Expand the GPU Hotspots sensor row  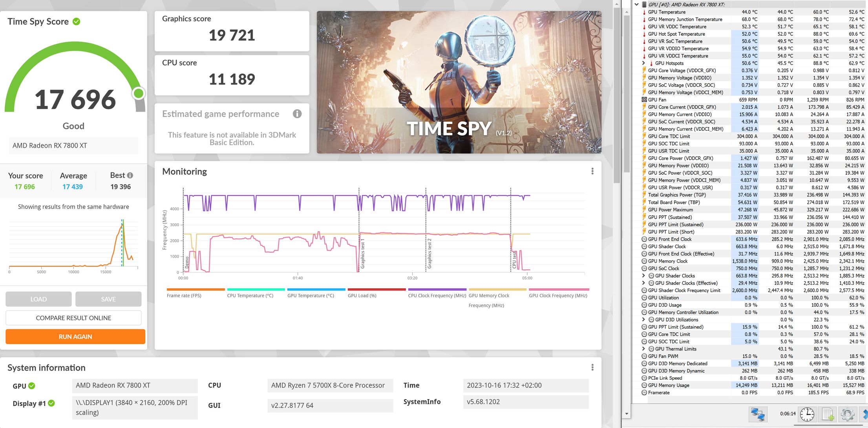click(643, 63)
